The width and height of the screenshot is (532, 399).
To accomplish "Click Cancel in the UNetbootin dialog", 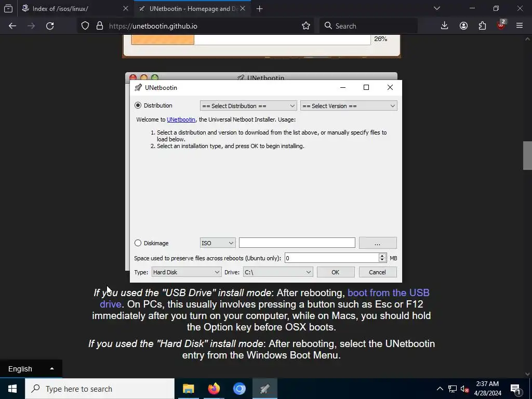I will coord(378,272).
